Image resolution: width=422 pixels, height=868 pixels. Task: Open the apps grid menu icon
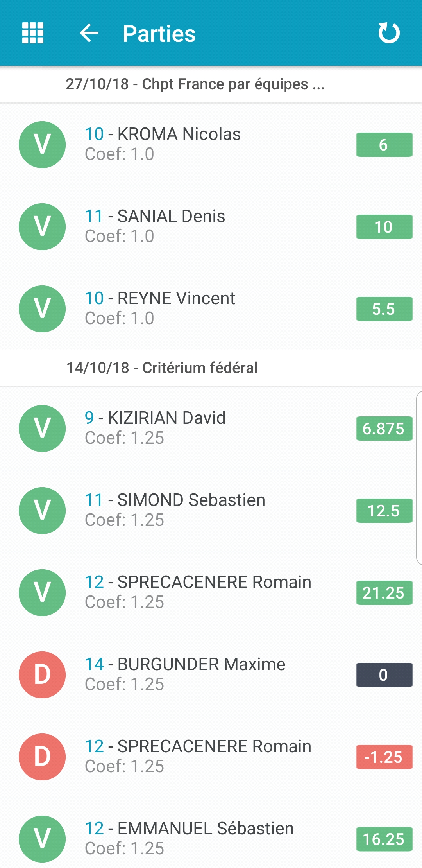tap(33, 33)
